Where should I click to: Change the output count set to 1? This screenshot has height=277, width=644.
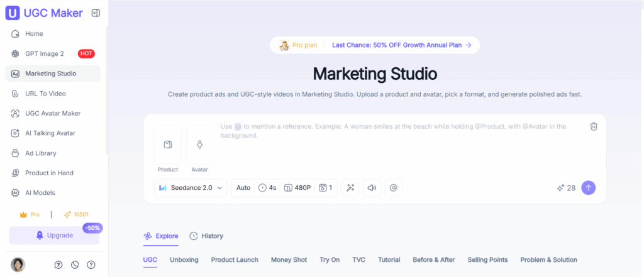pyautogui.click(x=326, y=188)
